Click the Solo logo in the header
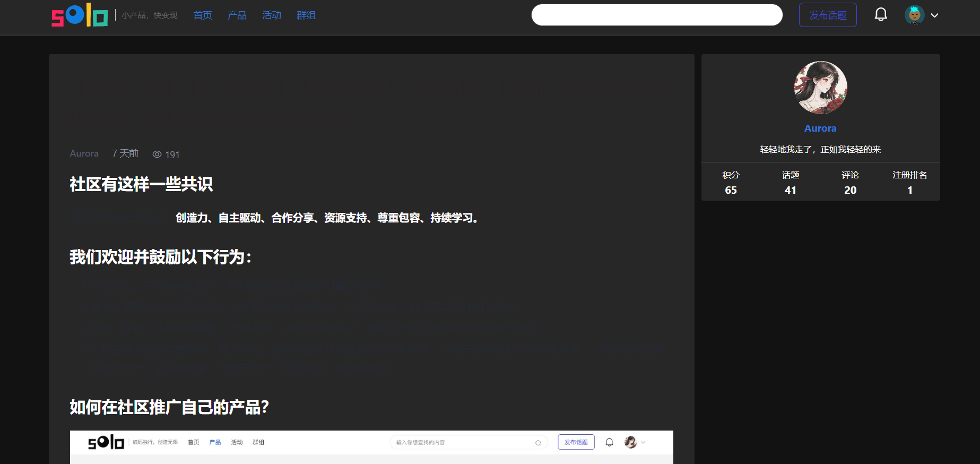Viewport: 980px width, 464px height. (x=80, y=15)
